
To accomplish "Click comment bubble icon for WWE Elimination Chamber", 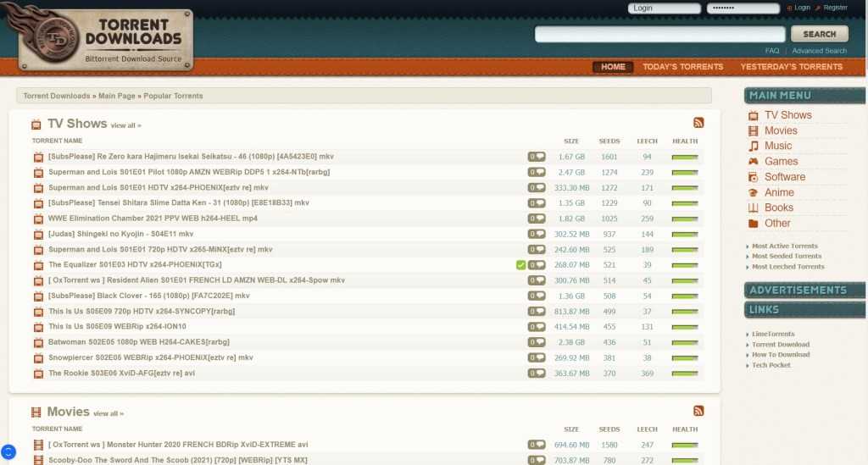I will 537,219.
